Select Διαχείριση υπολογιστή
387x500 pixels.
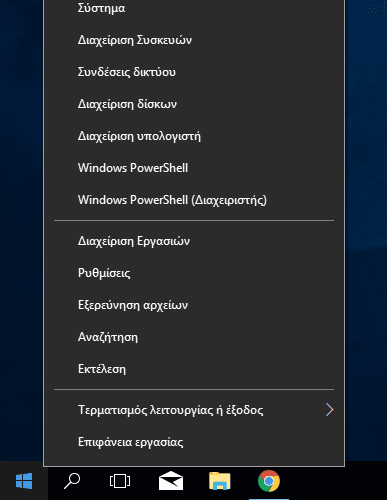194,136
